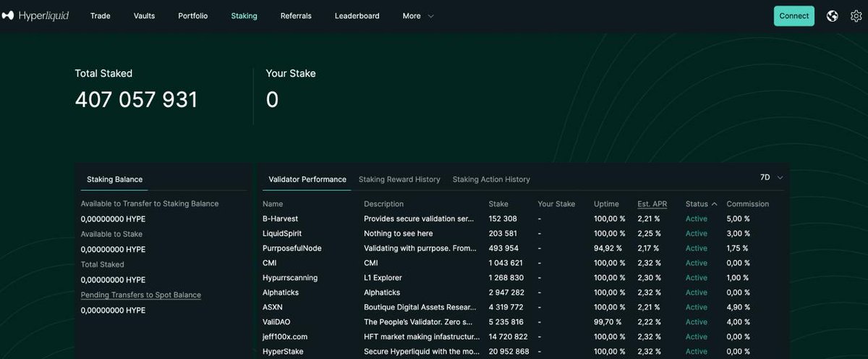Open Portfolio page
Viewport: 868px width, 359px height.
pos(192,16)
